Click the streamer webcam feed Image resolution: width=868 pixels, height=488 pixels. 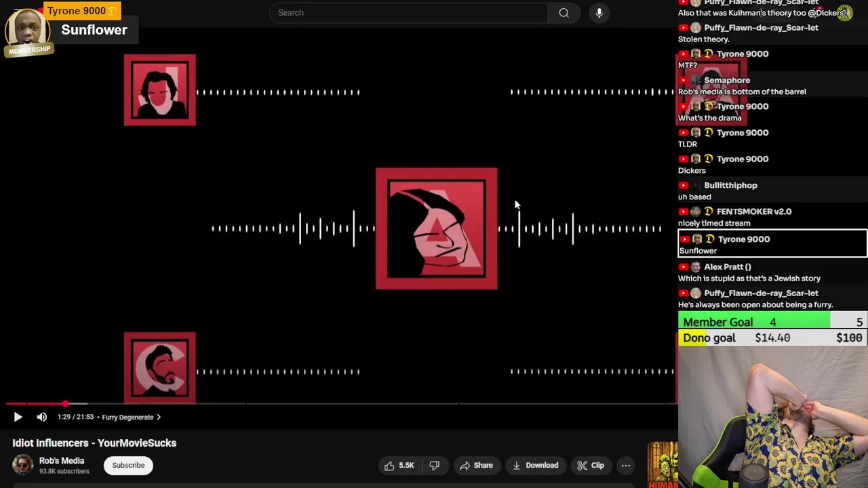[x=772, y=418]
